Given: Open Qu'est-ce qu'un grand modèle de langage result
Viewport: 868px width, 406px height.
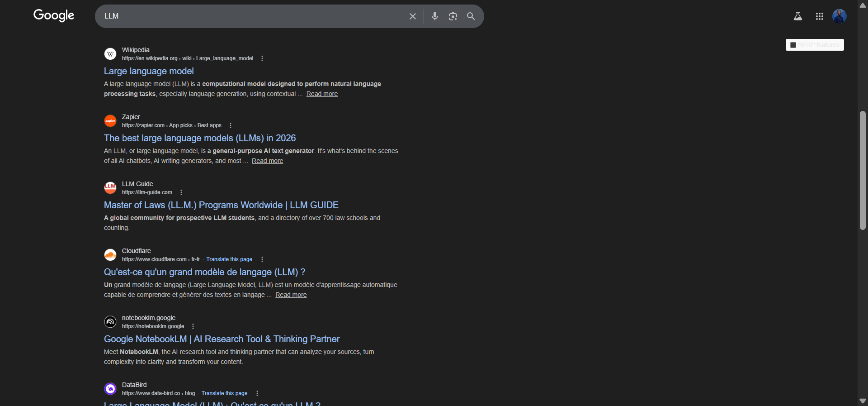Looking at the screenshot, I should point(204,272).
